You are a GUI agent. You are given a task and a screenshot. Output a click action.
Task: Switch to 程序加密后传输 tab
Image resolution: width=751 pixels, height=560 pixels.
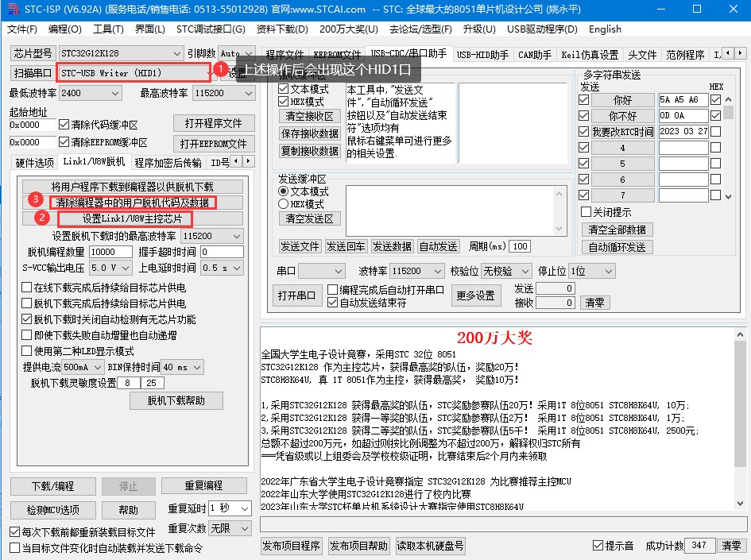pos(168,163)
